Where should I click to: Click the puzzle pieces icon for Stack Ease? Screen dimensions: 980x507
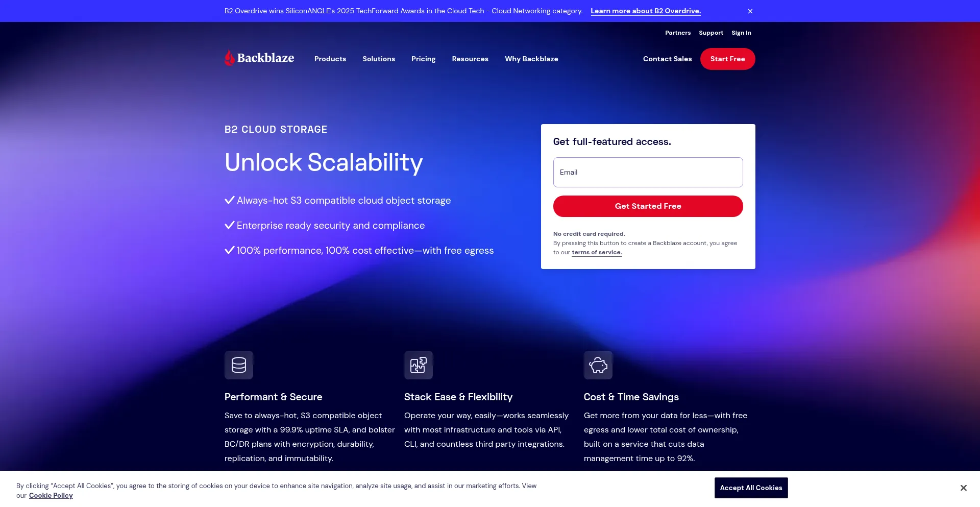point(419,365)
